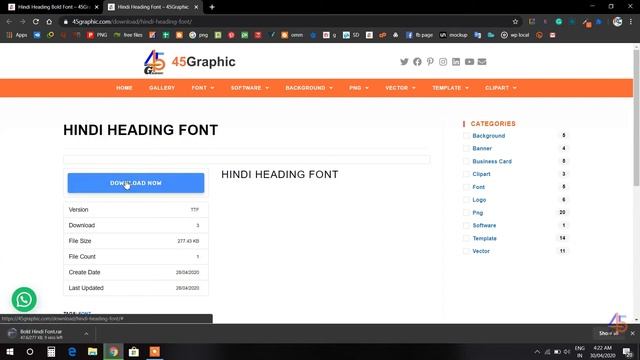
Task: Click the DOWNLOAD NOW button
Action: coord(136,183)
